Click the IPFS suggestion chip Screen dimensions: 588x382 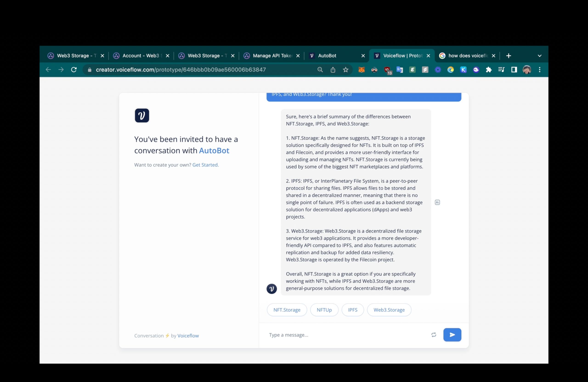[353, 310]
